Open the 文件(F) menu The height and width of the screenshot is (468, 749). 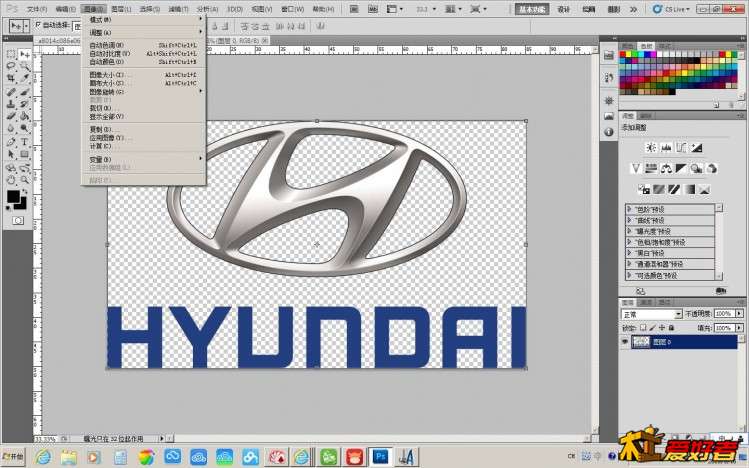tap(36, 9)
